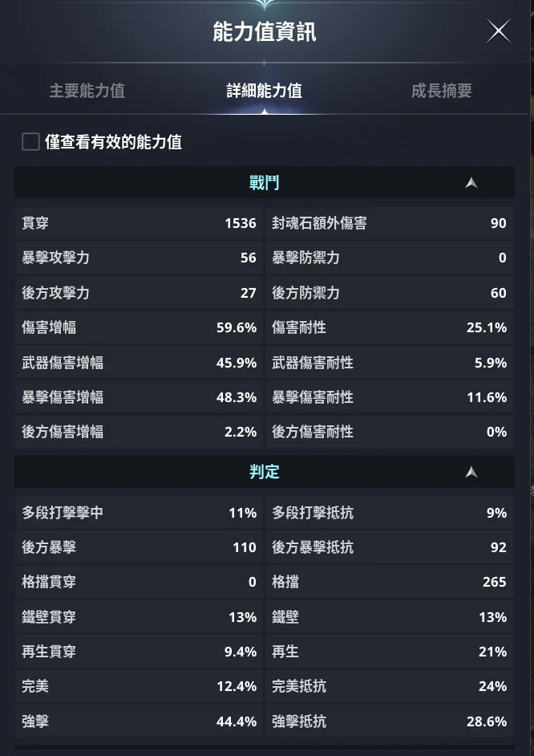Click the 判定 section header
Viewport: 534px width, 756px height.
(264, 472)
